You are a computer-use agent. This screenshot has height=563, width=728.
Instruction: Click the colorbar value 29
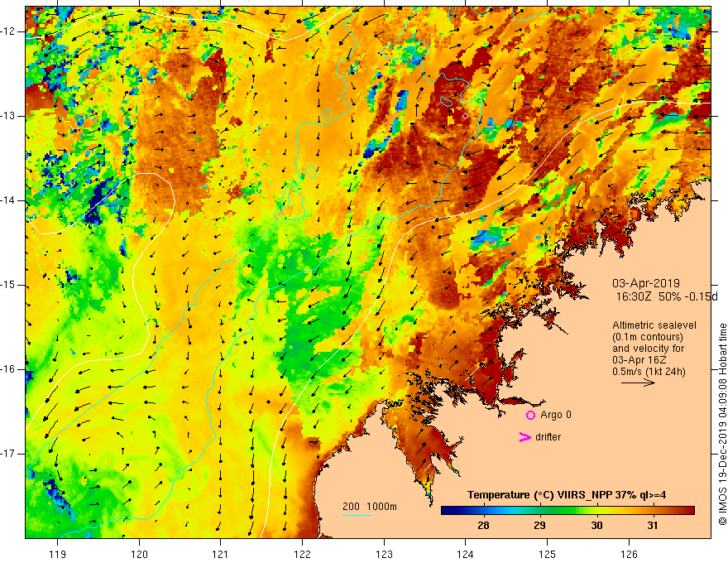539,526
